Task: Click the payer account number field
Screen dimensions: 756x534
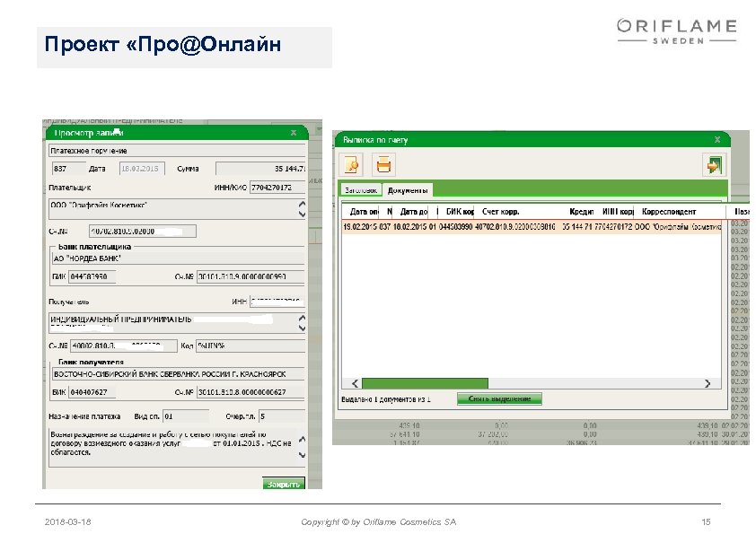Action: (142, 232)
